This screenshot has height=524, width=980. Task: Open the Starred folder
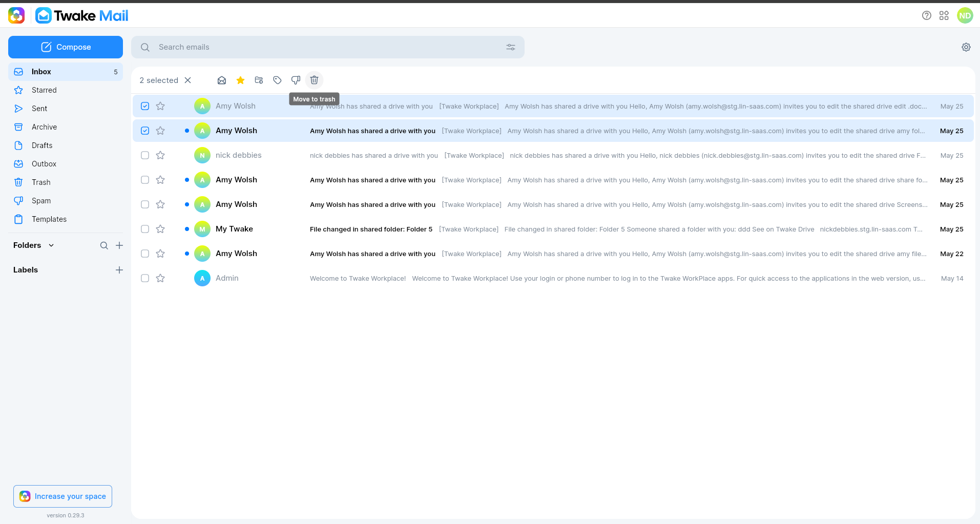(66, 90)
